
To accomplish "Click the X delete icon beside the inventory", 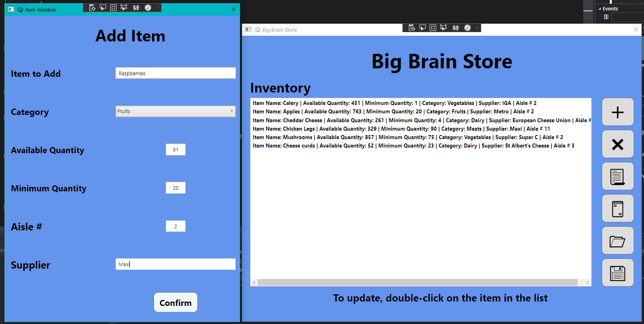I will 617,144.
